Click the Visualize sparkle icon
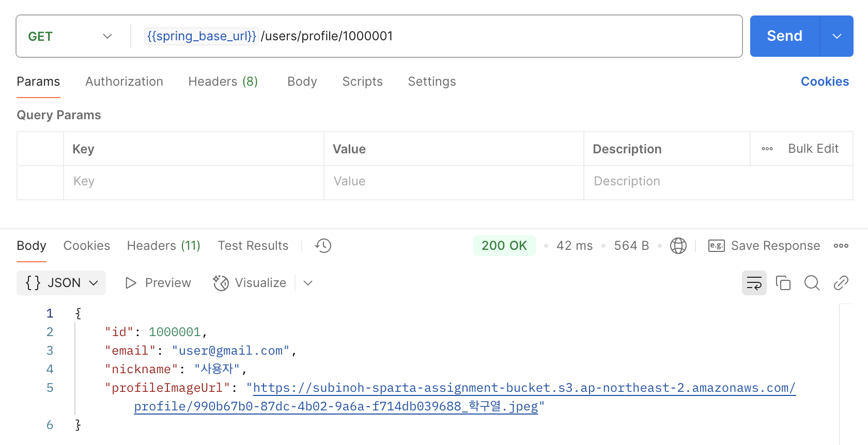This screenshot has width=868, height=445. 221,283
